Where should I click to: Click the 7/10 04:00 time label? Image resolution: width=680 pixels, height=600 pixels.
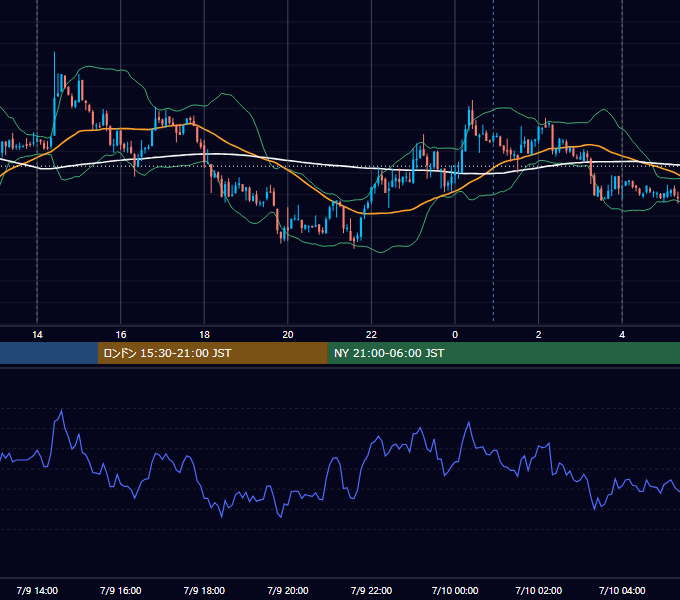(622, 590)
